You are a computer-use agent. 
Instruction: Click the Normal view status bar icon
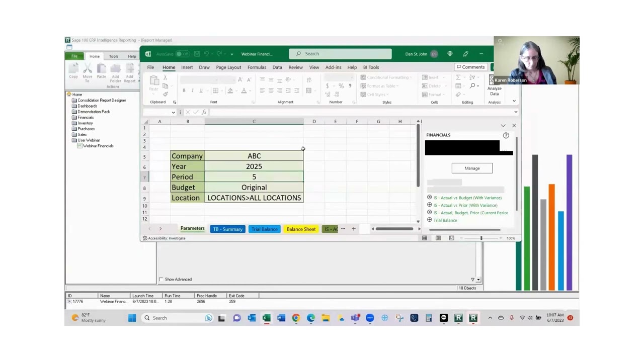[425, 238]
